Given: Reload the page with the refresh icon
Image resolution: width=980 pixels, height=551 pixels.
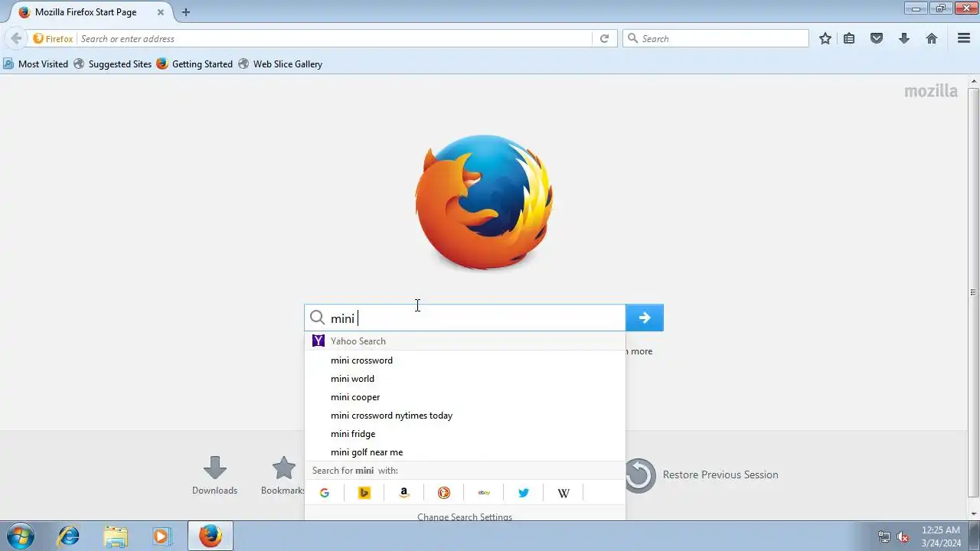Looking at the screenshot, I should [604, 38].
